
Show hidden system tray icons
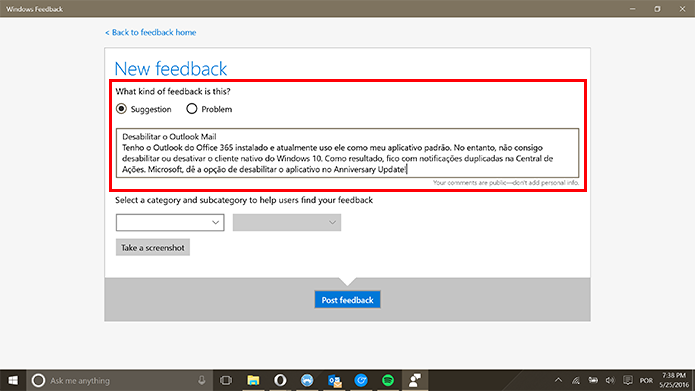pyautogui.click(x=558, y=380)
